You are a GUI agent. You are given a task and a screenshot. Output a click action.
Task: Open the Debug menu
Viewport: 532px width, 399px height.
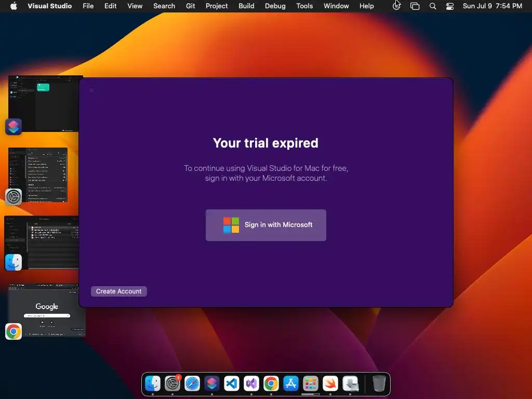click(275, 6)
